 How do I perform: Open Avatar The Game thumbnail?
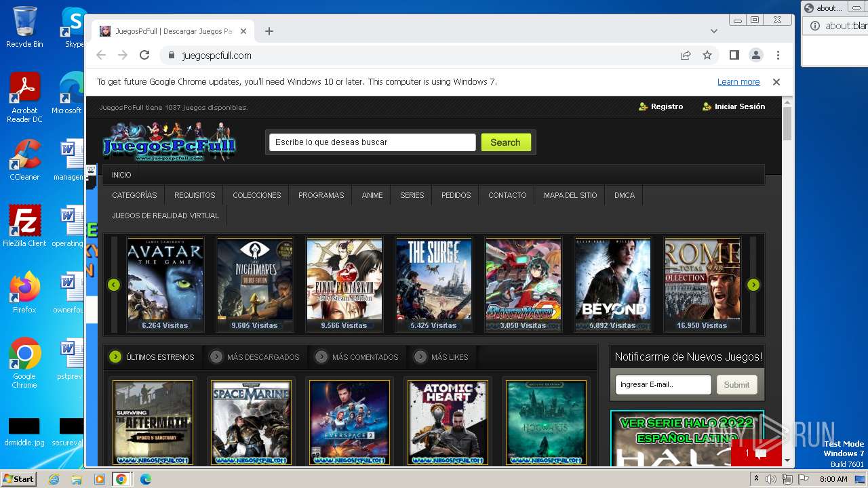pos(165,284)
